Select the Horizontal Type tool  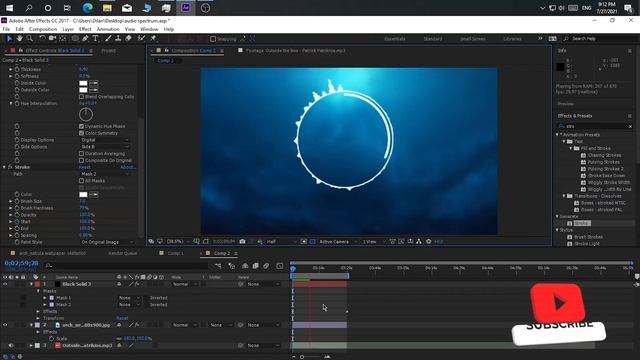click(96, 39)
